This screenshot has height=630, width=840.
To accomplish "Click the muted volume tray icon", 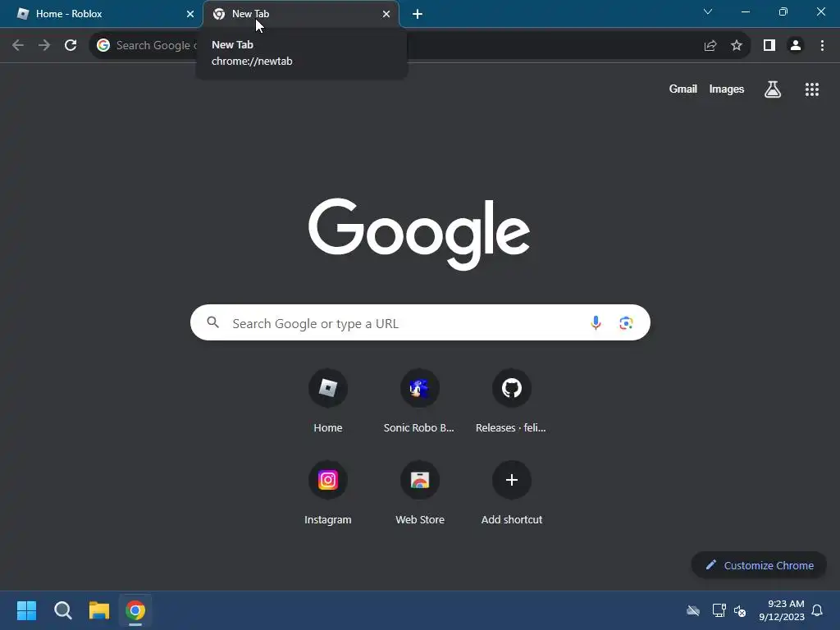I will coord(740,610).
